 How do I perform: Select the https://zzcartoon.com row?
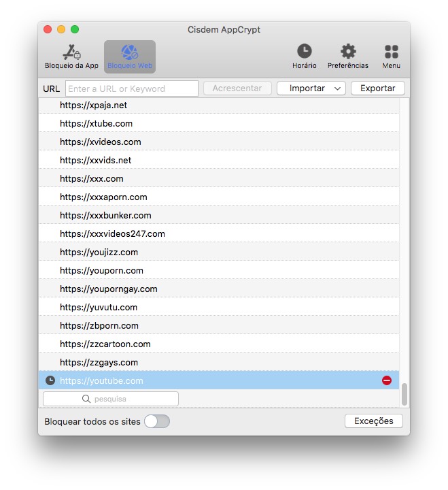(x=218, y=344)
